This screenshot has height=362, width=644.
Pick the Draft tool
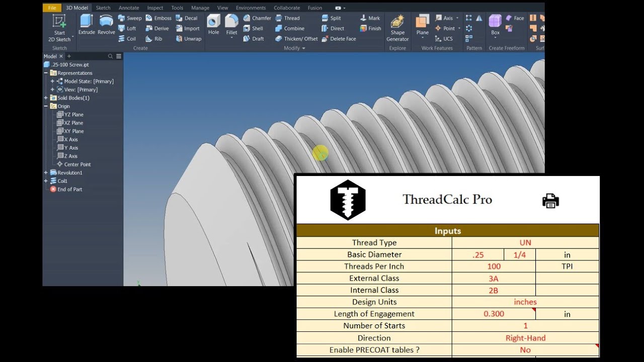coord(254,39)
